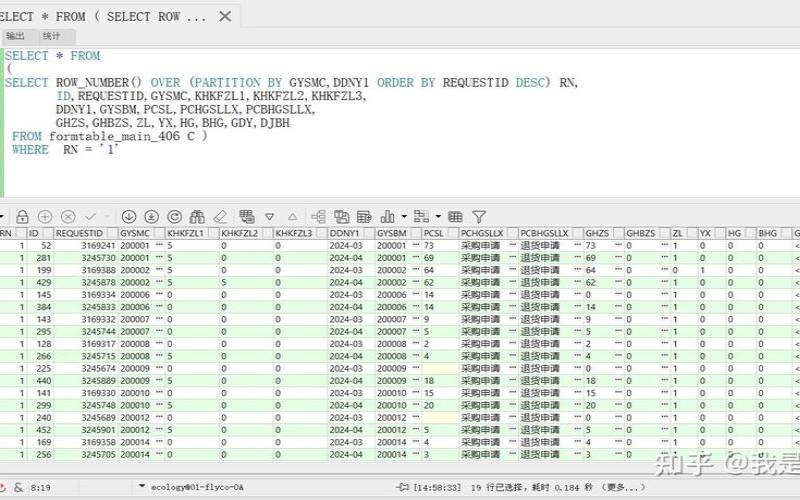This screenshot has height=500, width=800.
Task: Switch to the 统计 tab
Action: pyautogui.click(x=51, y=36)
